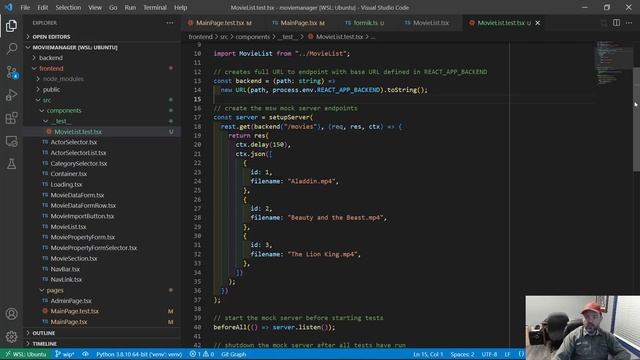Screen dimensions: 640x360
Task: Change Spaces: 2 indentation setting
Action: click(x=462, y=354)
